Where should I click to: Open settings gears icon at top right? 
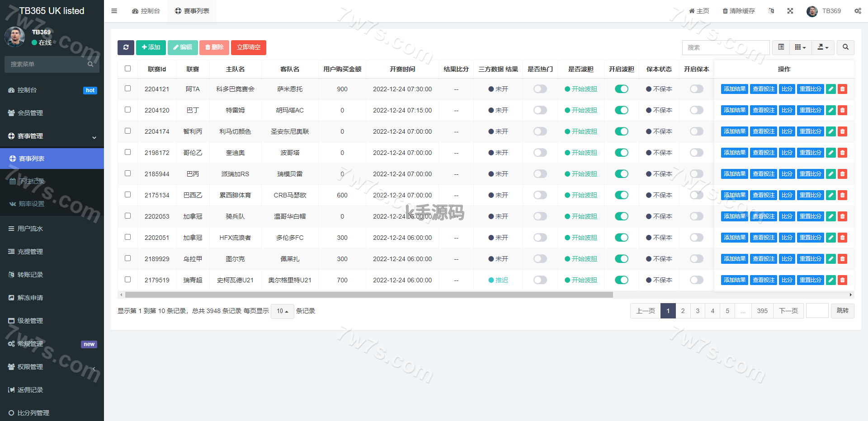coord(858,11)
